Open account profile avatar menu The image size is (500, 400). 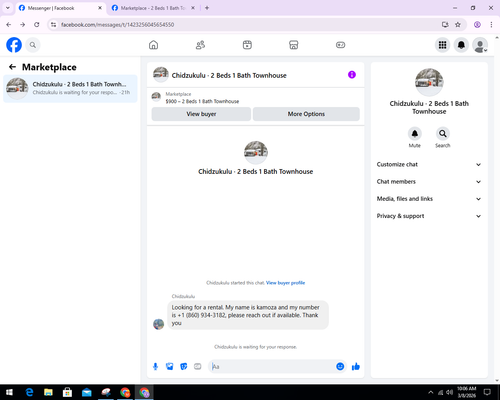point(480,45)
